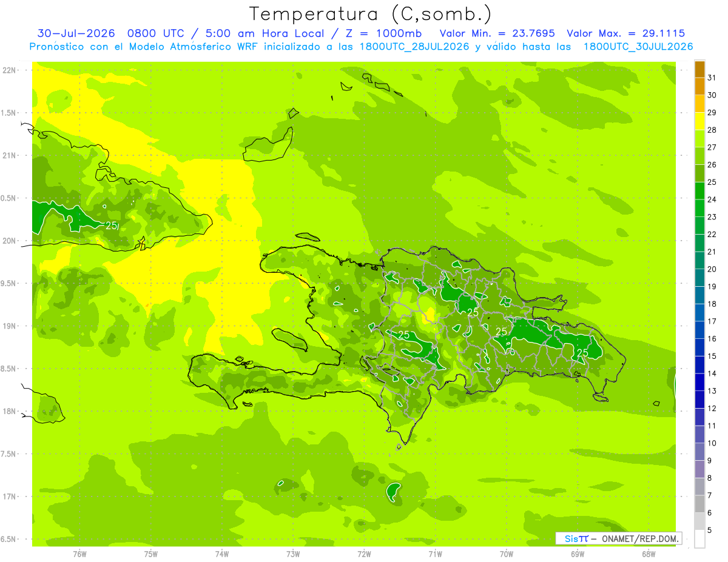Click the title "Temperatura (C,somb.)"

pos(371,13)
